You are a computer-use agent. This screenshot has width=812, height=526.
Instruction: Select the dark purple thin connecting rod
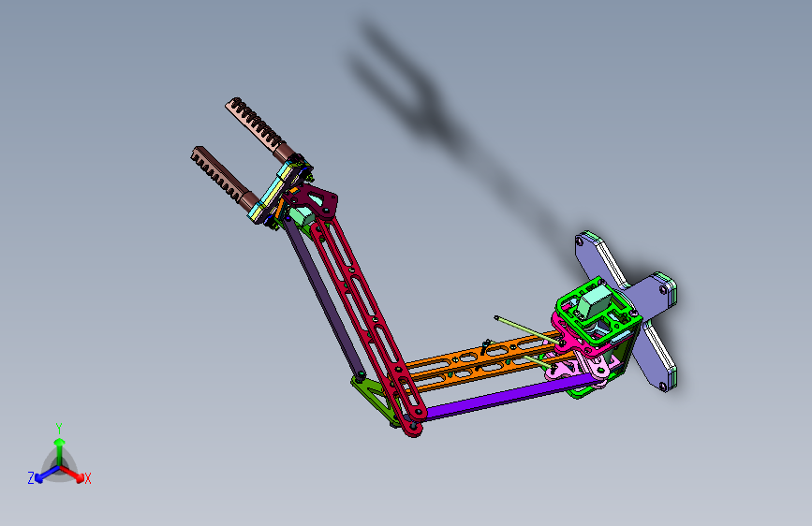pyautogui.click(x=322, y=297)
